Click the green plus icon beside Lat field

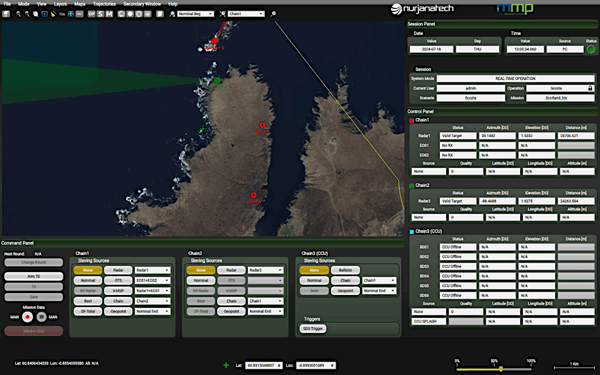coord(226,365)
